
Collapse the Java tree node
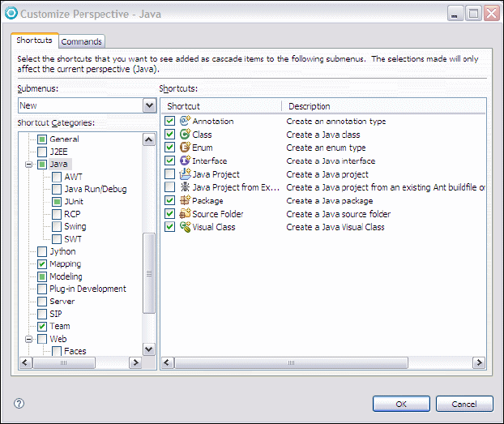tap(28, 165)
